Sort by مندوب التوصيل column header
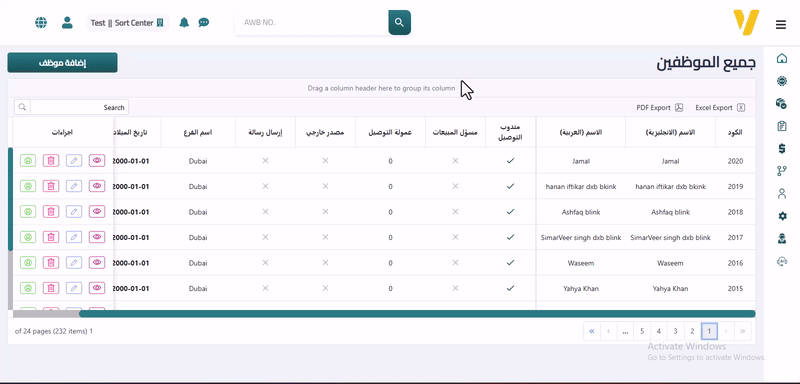Screen dimensions: 800x384 510,132
